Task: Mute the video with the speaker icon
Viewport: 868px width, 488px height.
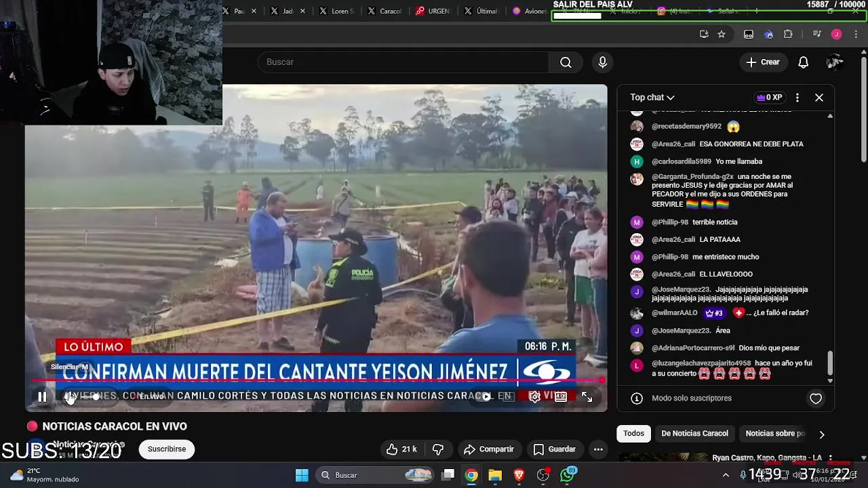Action: 70,397
